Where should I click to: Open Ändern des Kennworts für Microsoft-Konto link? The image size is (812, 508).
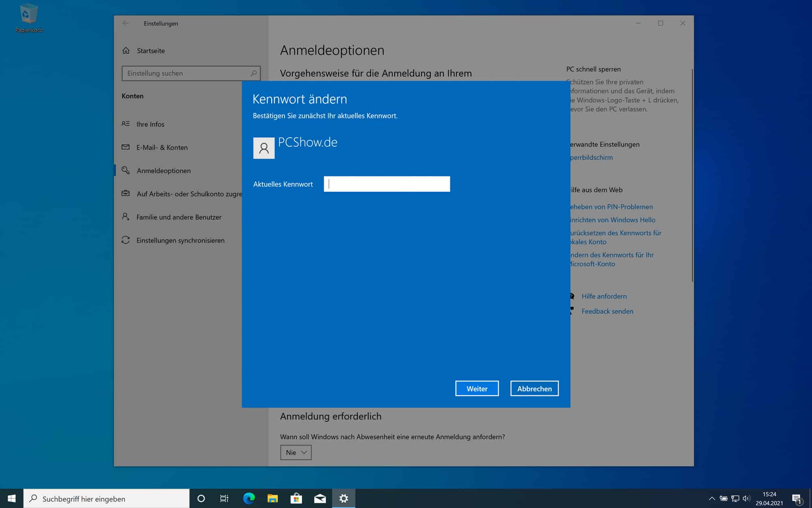(x=611, y=259)
